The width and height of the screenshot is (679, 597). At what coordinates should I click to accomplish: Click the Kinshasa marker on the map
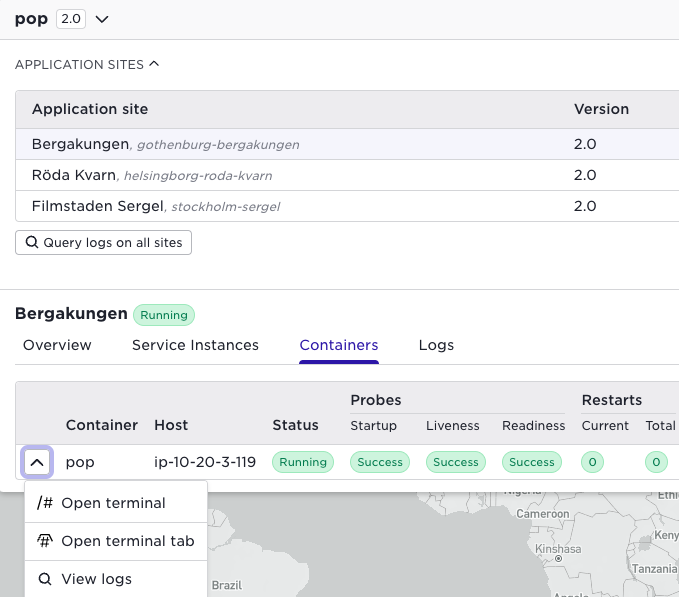(558, 558)
